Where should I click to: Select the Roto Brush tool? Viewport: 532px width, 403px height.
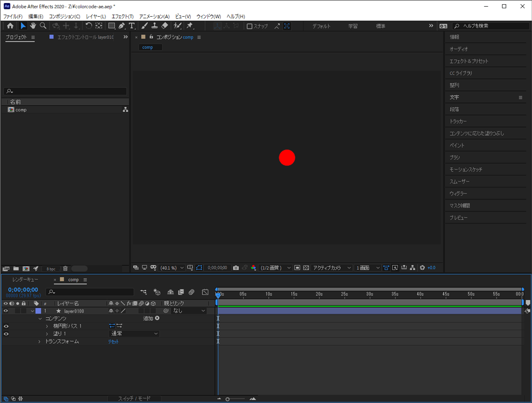(177, 26)
